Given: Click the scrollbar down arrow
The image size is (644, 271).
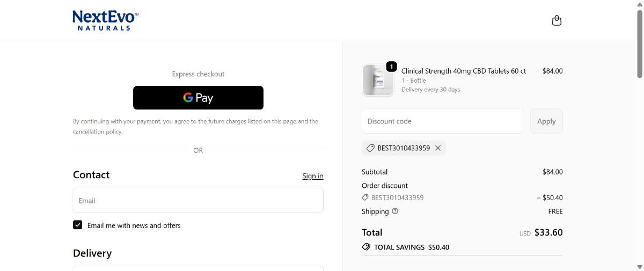Looking at the screenshot, I should point(639,267).
